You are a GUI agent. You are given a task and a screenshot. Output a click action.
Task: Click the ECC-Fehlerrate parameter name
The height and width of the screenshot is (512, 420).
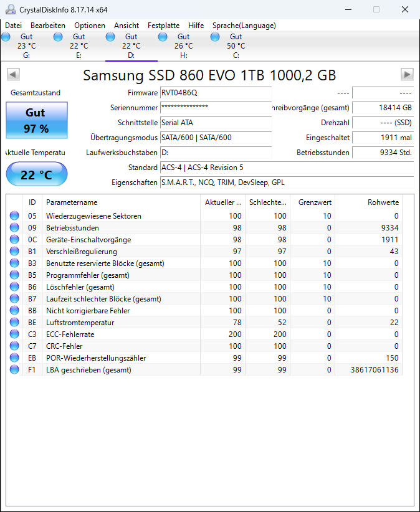pyautogui.click(x=70, y=334)
